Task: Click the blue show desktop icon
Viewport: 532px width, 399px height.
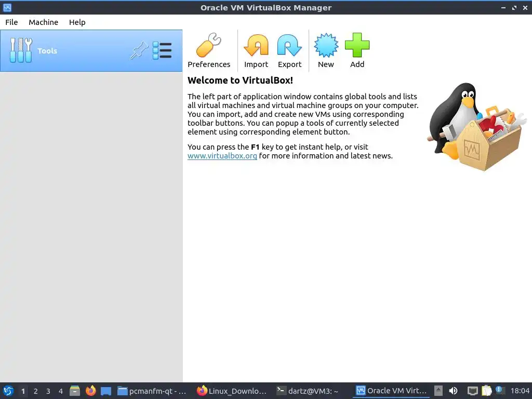Action: (106, 391)
